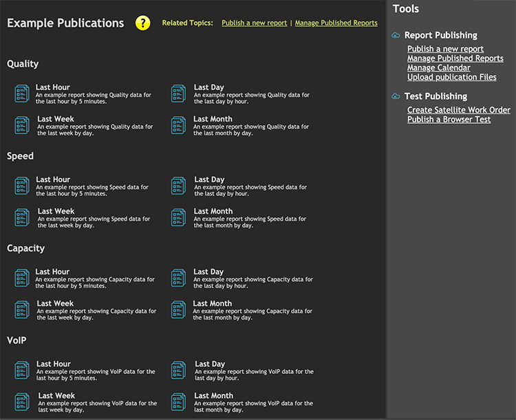Click the Speed Last Day report icon

179,186
